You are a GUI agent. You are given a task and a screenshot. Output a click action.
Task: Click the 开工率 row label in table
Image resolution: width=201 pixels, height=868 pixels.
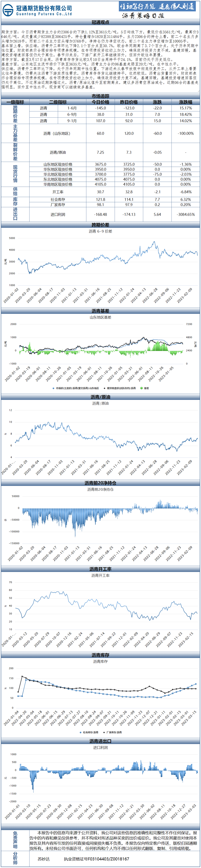point(58,192)
